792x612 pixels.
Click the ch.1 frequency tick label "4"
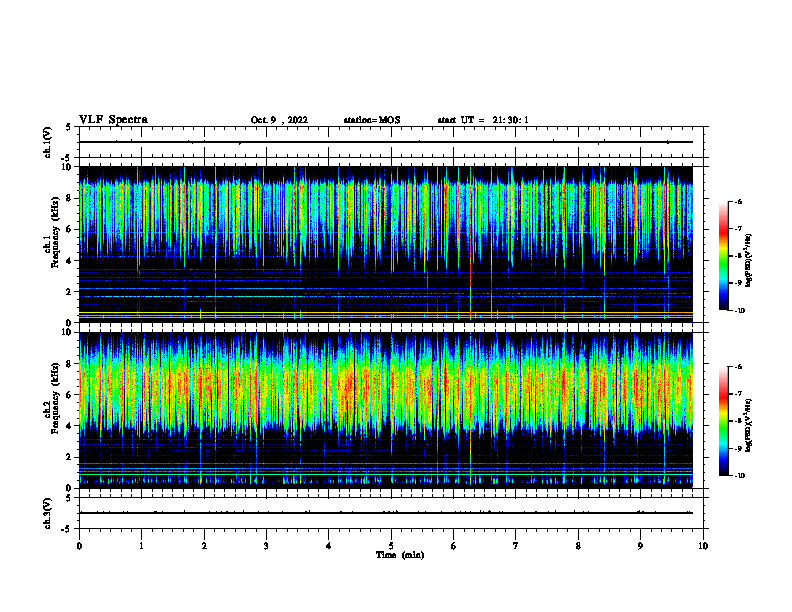coord(69,261)
